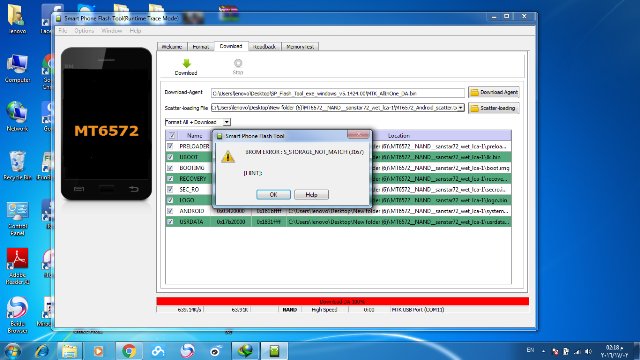
Task: Open the lenovo folder on the desktop
Action: point(17,19)
